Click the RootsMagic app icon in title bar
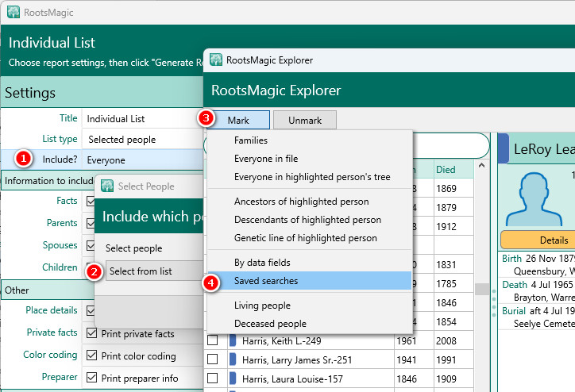Viewport: 575px width, 392px height. 14,12
